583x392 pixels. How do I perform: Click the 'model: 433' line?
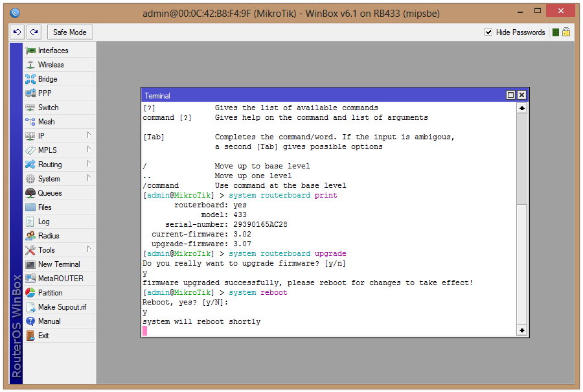[224, 215]
